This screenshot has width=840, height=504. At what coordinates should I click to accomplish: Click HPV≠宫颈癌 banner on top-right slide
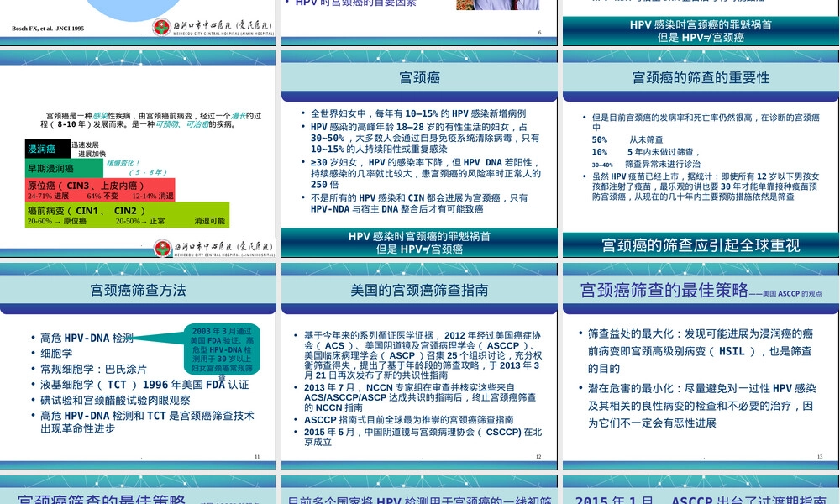point(701,30)
